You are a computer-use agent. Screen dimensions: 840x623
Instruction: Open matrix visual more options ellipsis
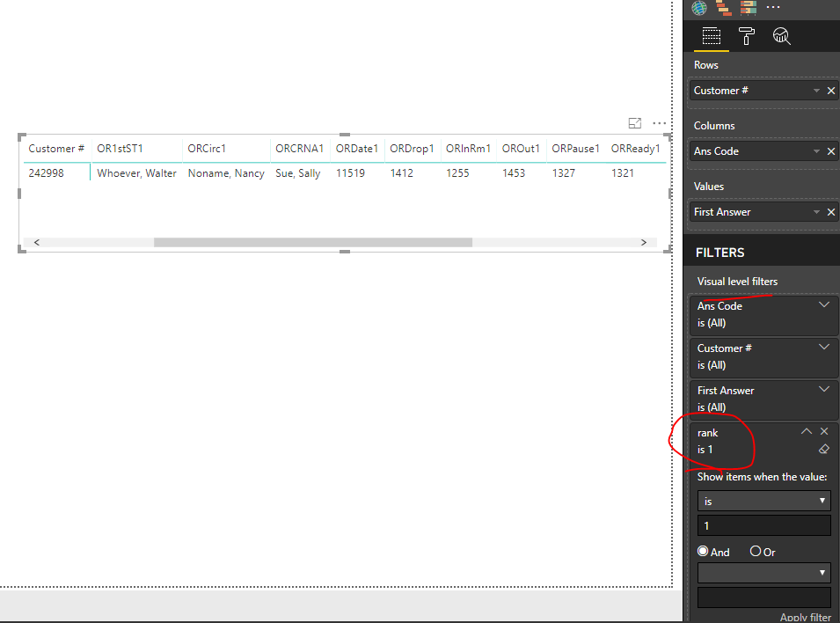point(660,123)
